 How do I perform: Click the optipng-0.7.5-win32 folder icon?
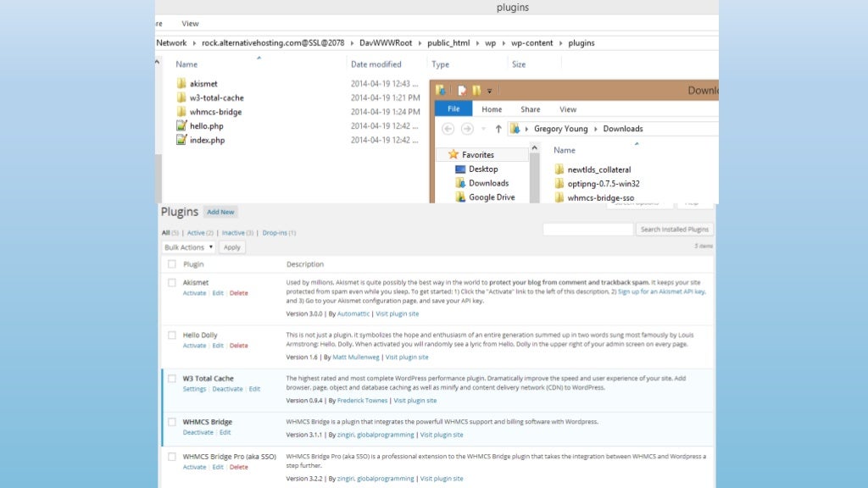559,184
